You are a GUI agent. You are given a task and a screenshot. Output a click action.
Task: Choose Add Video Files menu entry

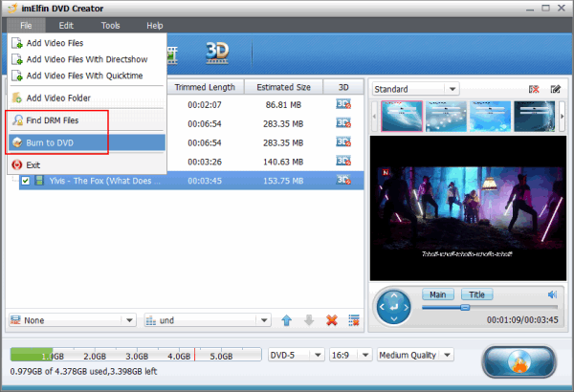tap(87, 43)
